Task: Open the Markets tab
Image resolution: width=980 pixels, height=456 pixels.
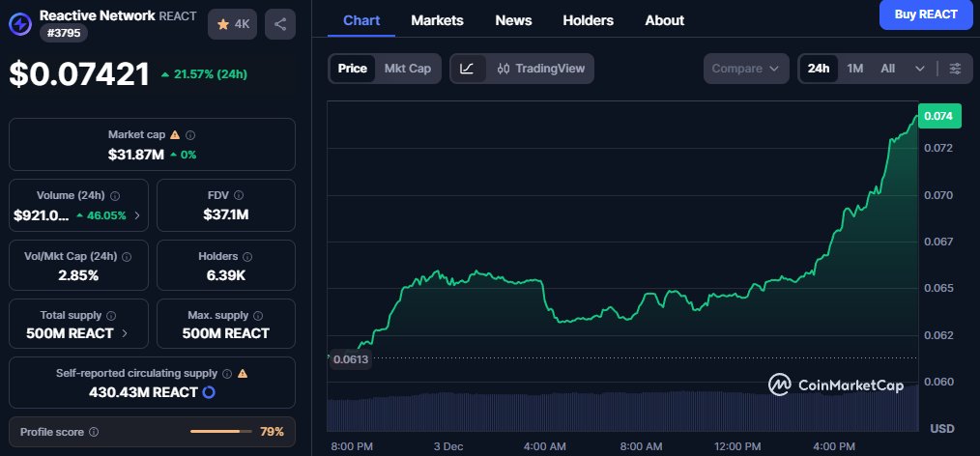Action: coord(437,20)
